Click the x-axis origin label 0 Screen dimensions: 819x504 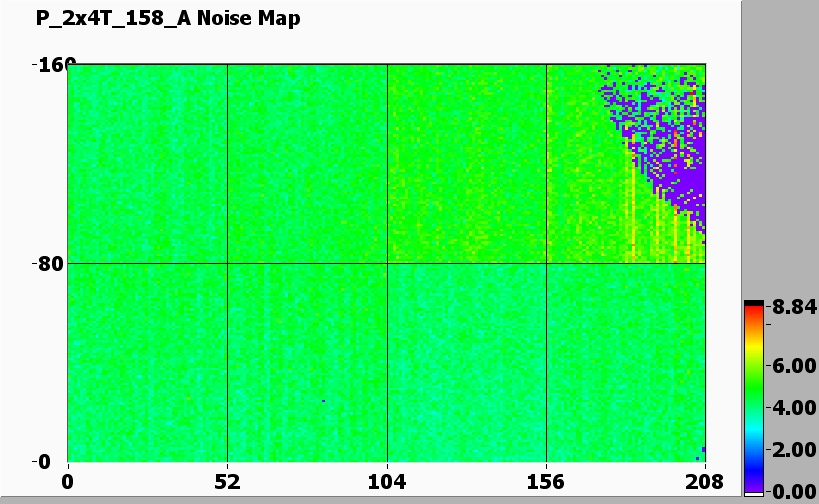(x=68, y=481)
